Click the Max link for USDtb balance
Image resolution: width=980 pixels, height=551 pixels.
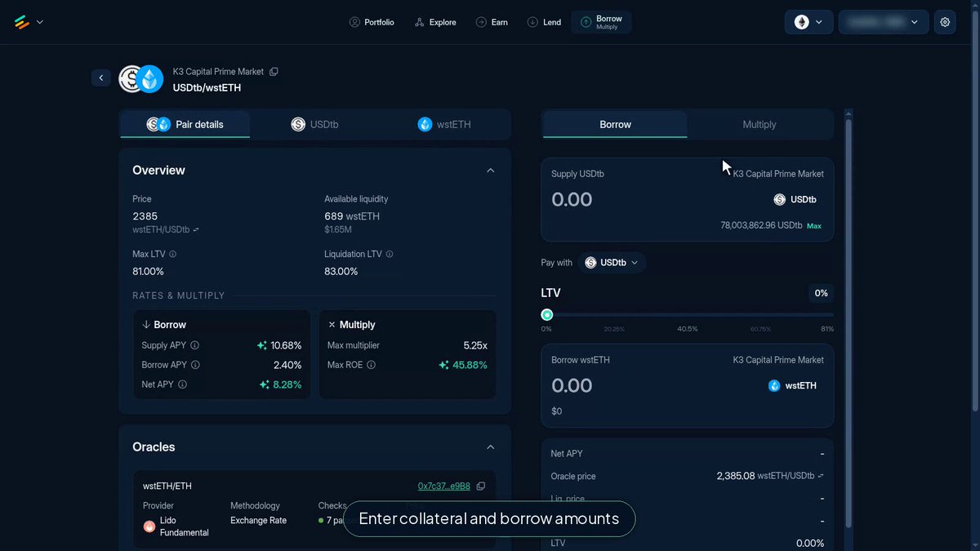(814, 225)
